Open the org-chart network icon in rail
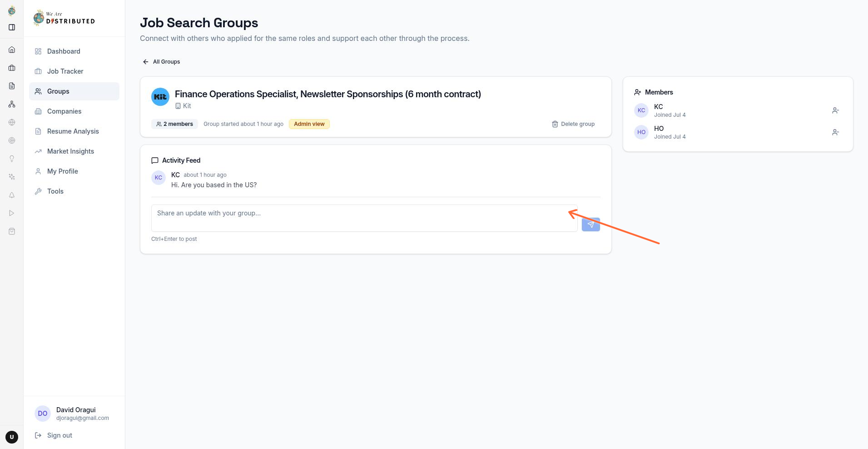Screen dimensions: 868x449 pos(12,104)
